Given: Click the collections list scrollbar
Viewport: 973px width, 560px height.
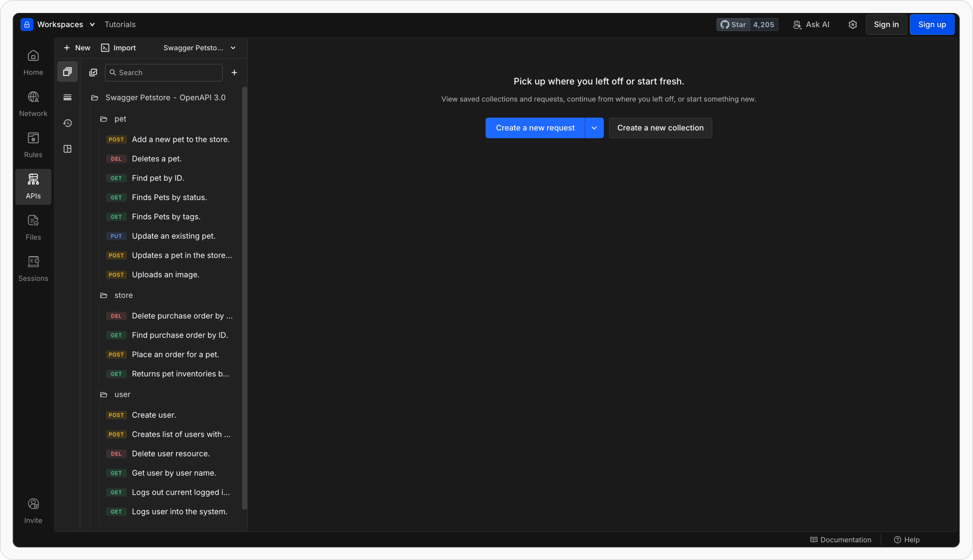Looking at the screenshot, I should (x=244, y=298).
